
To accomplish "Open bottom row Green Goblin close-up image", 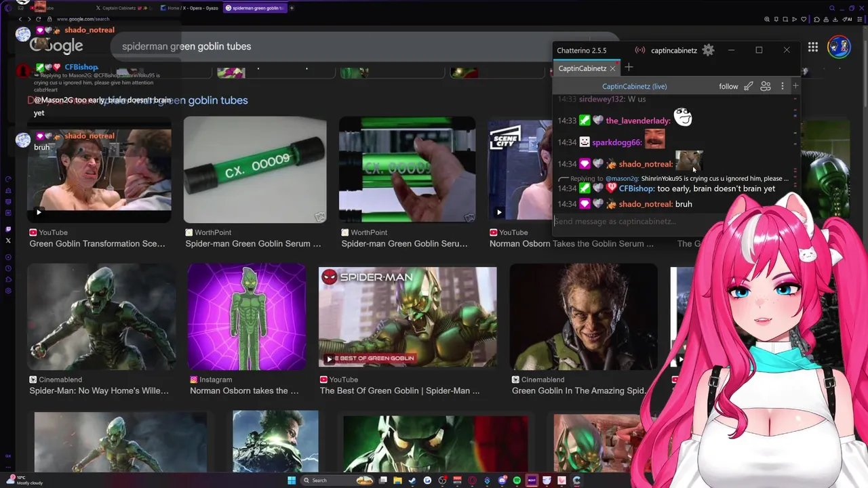I will click(x=435, y=444).
